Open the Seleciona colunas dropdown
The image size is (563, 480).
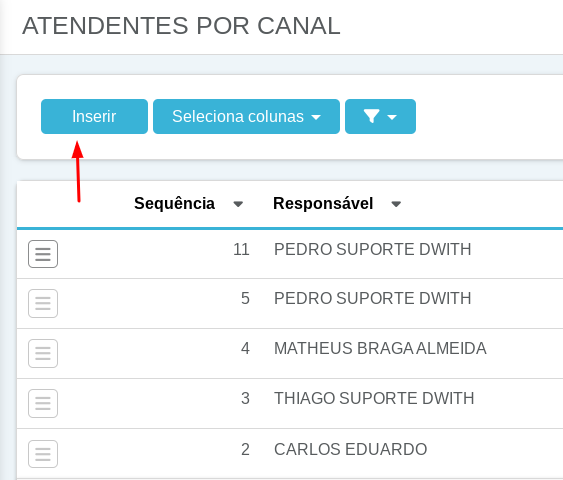[246, 116]
